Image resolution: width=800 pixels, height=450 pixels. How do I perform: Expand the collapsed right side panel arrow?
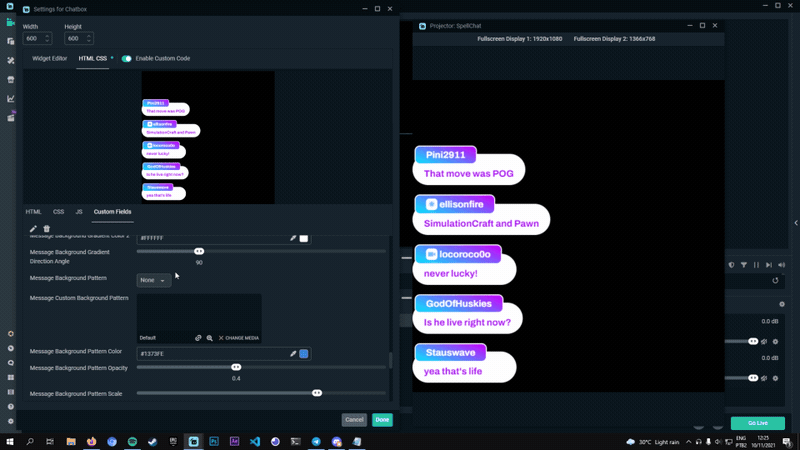[x=796, y=222]
